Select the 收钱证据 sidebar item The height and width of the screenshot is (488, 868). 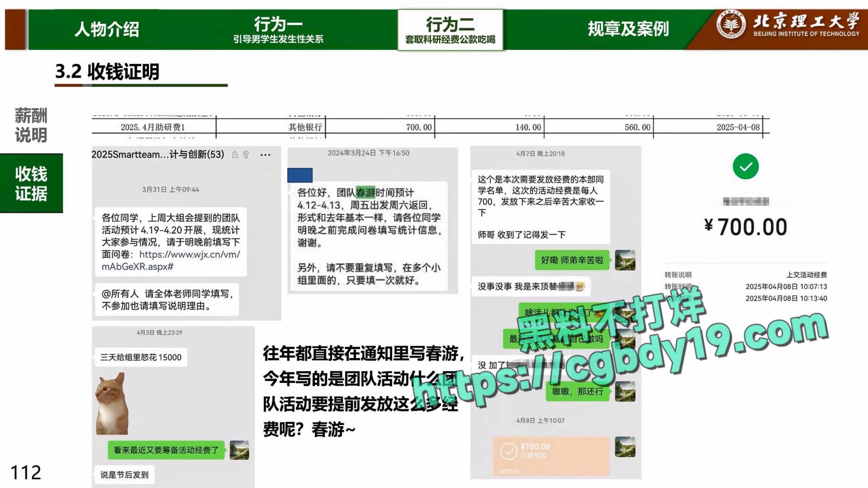(31, 183)
